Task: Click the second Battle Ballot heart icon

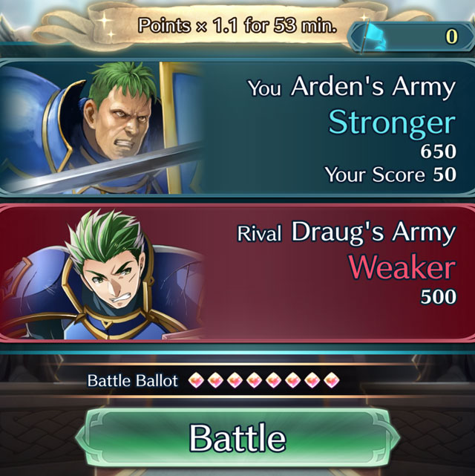Action: tap(215, 380)
